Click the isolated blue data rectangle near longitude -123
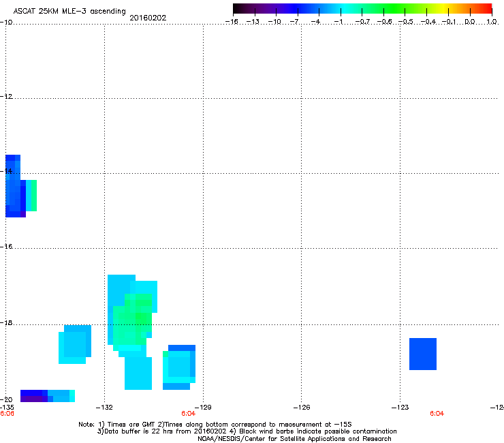 423,354
